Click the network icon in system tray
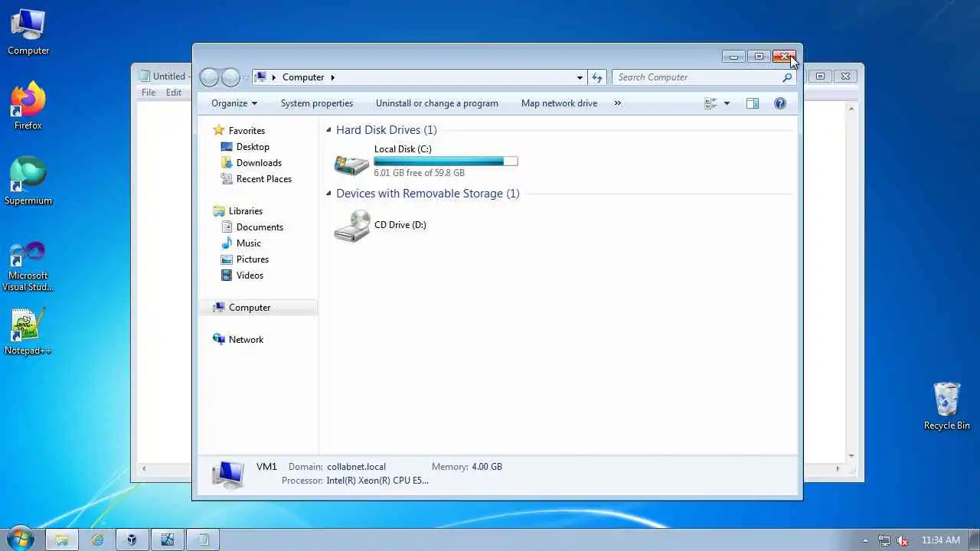The image size is (980, 551). click(x=884, y=540)
